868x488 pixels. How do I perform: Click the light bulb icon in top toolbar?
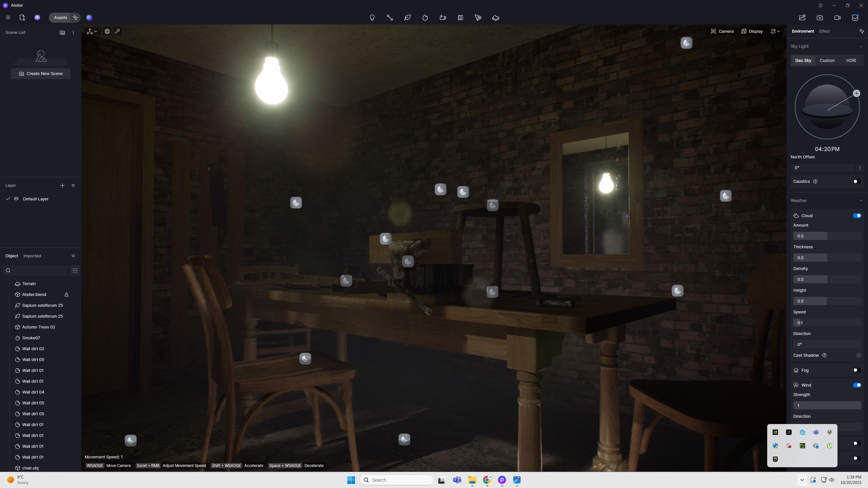[x=372, y=18]
